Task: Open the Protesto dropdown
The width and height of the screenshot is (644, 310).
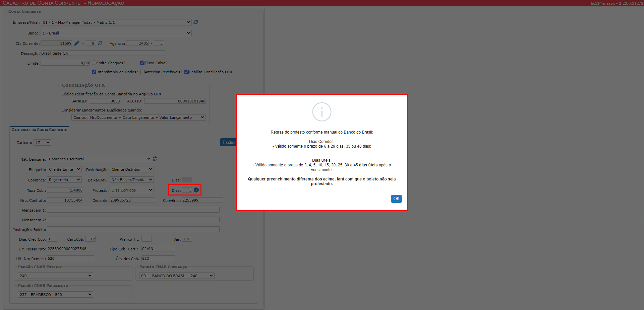Action: click(132, 190)
